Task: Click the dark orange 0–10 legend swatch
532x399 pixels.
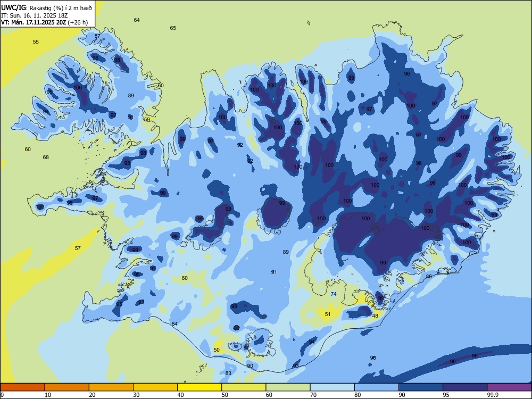Action: [22, 387]
